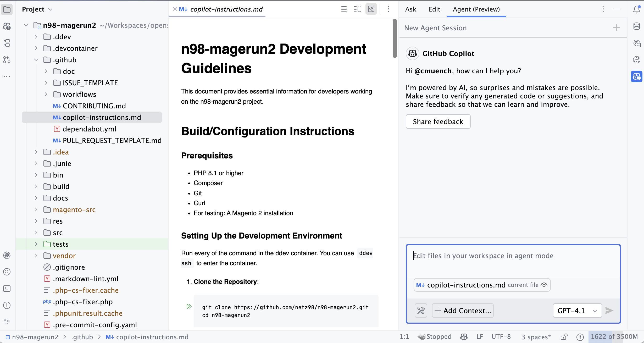Open Copilot panel options kebab menu
Screen dimensions: 644x343
[603, 9]
